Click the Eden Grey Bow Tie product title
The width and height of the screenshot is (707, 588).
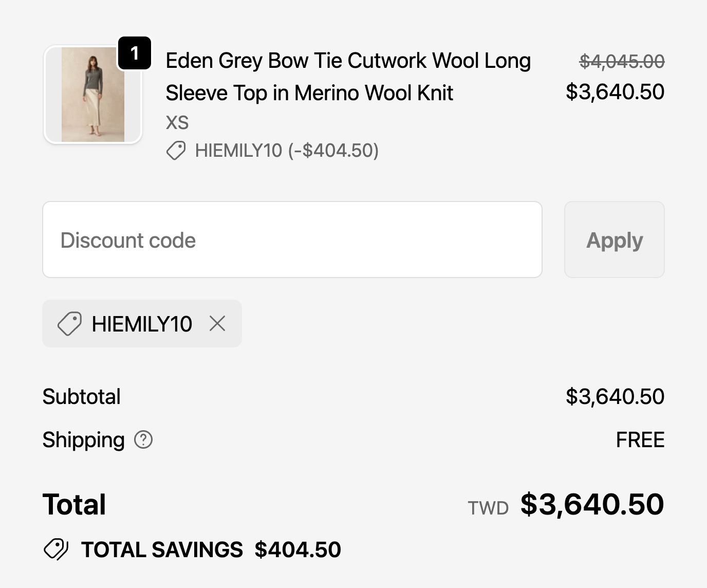click(x=348, y=77)
